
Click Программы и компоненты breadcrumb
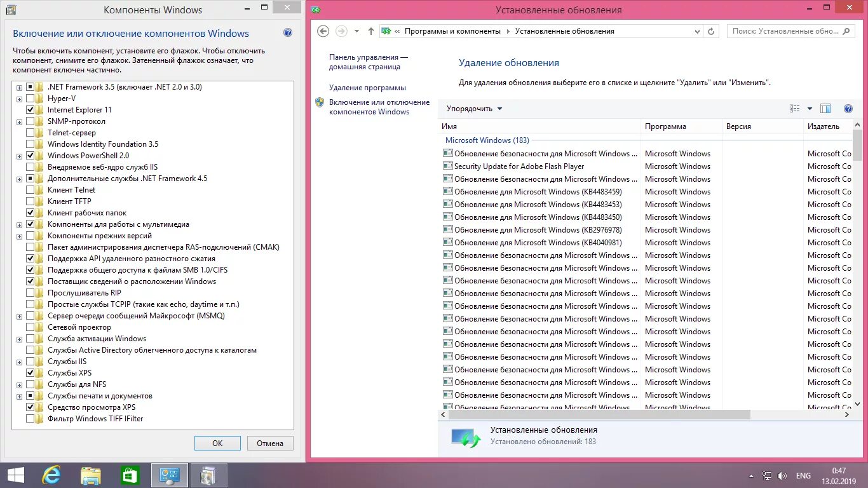(452, 31)
